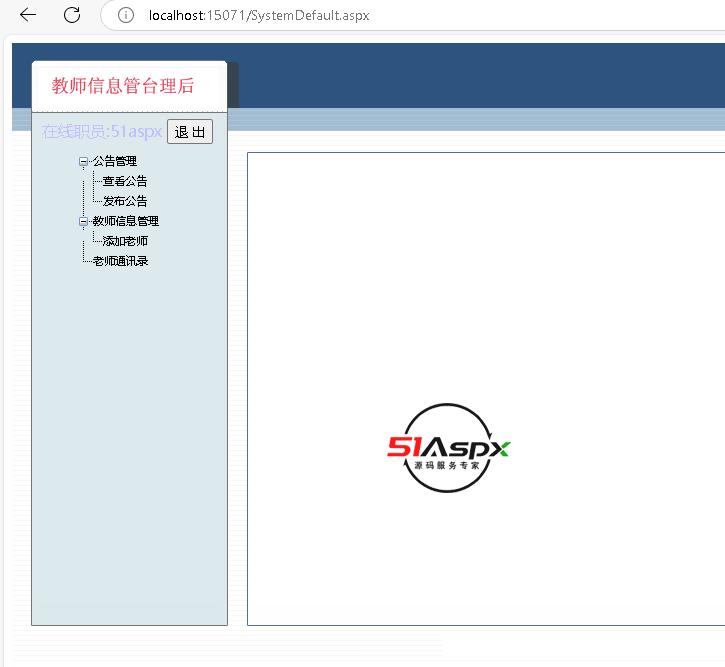Reload the page with the refresh icon
Screen dimensions: 725x667
pyautogui.click(x=72, y=15)
